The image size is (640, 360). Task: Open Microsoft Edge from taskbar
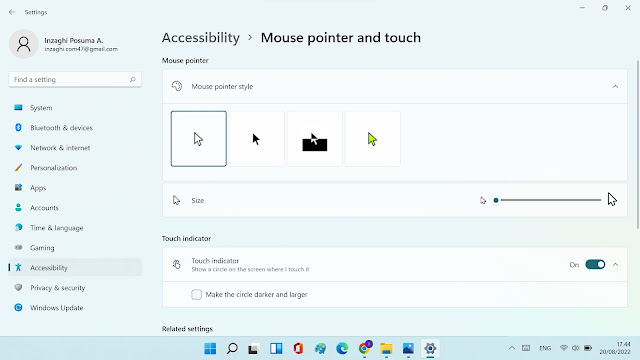pyautogui.click(x=342, y=349)
